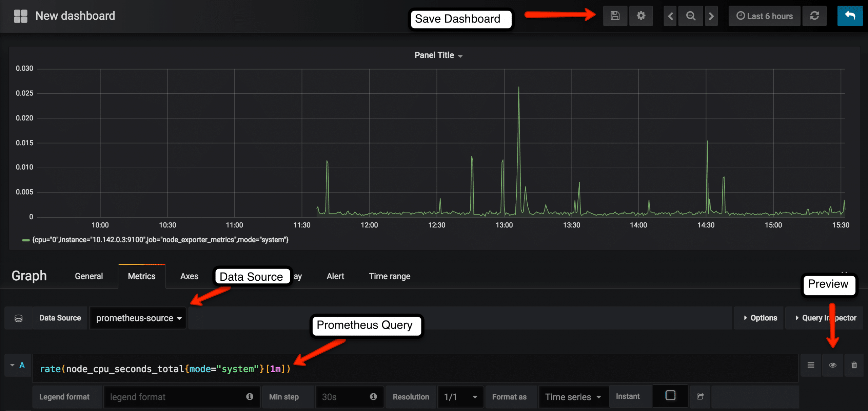Click the share/export icon in query row
This screenshot has height=411, width=868.
700,396
